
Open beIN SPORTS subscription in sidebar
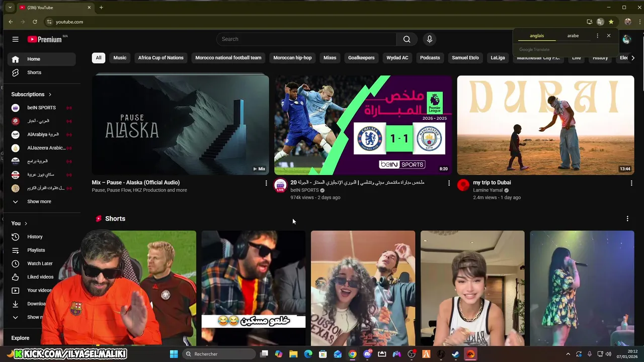pyautogui.click(x=42, y=108)
